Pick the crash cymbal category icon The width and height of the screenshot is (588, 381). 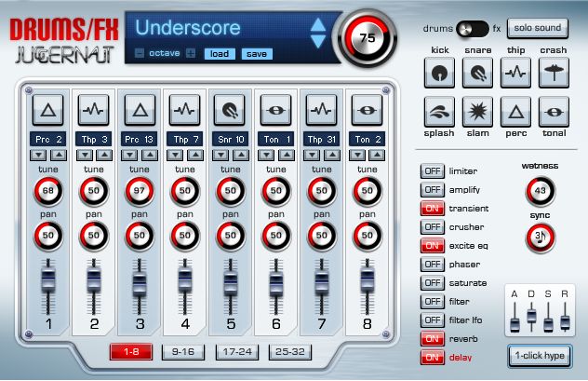(x=554, y=73)
